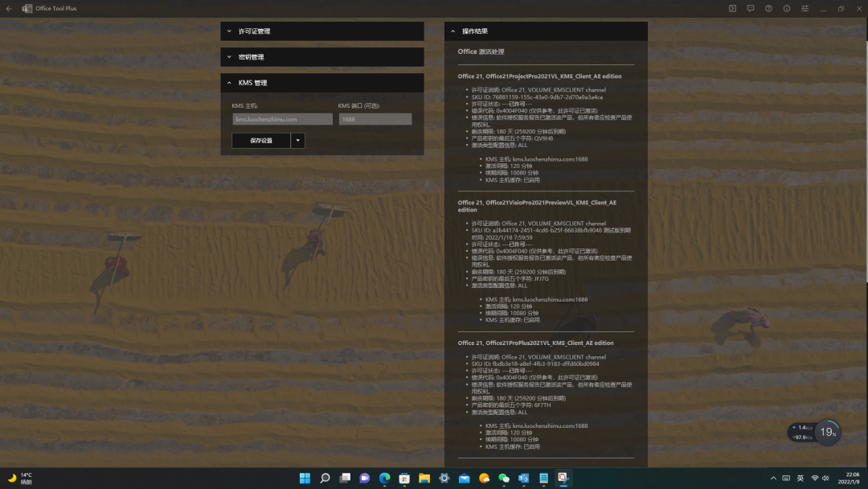
Task: Open File Explorer from the taskbar
Action: 424,478
